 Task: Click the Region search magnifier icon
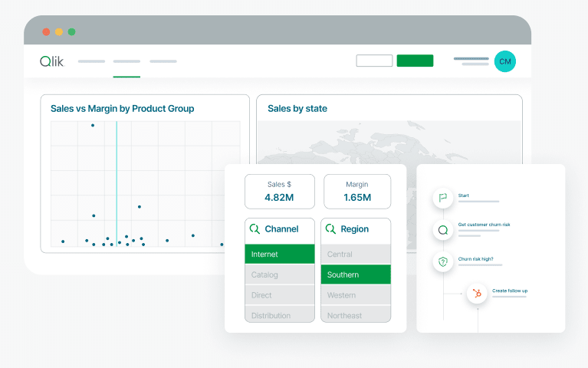pos(330,228)
